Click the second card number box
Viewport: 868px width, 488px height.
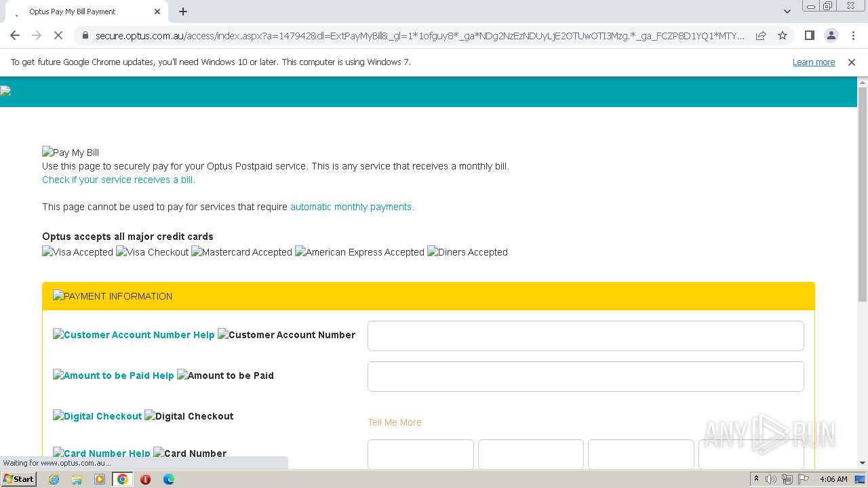pyautogui.click(x=531, y=454)
